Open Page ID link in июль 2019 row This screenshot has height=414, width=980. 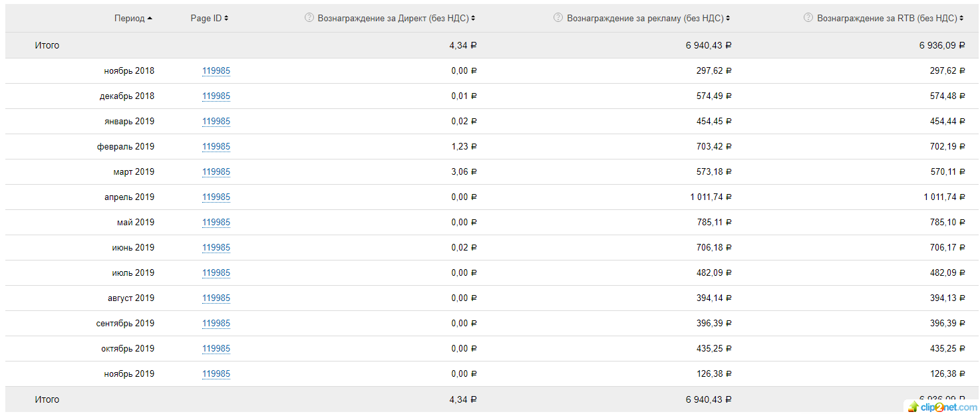click(216, 273)
